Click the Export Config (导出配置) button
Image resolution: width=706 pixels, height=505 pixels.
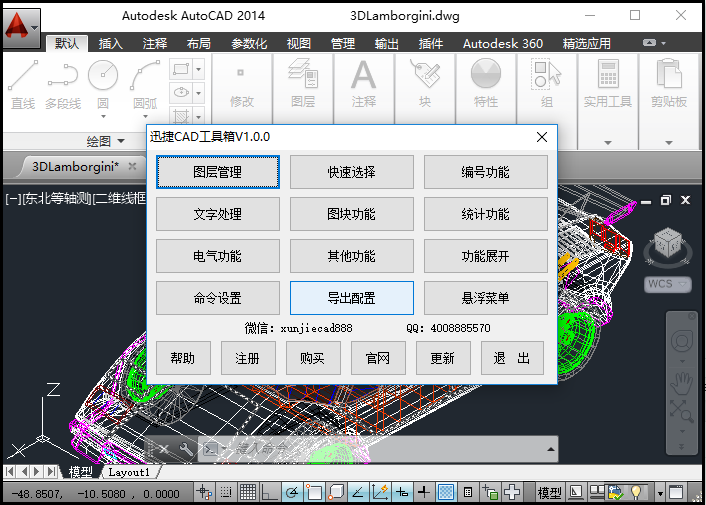(x=352, y=298)
